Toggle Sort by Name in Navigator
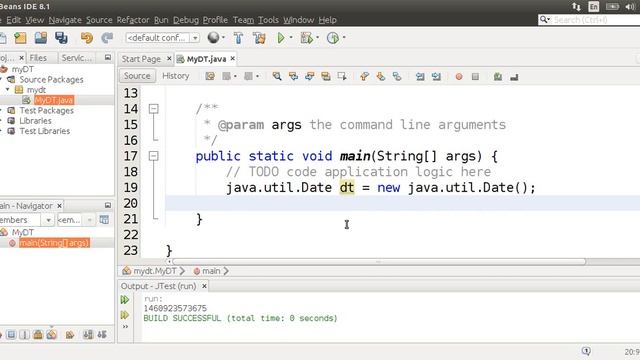640x360 pixels. point(88,335)
